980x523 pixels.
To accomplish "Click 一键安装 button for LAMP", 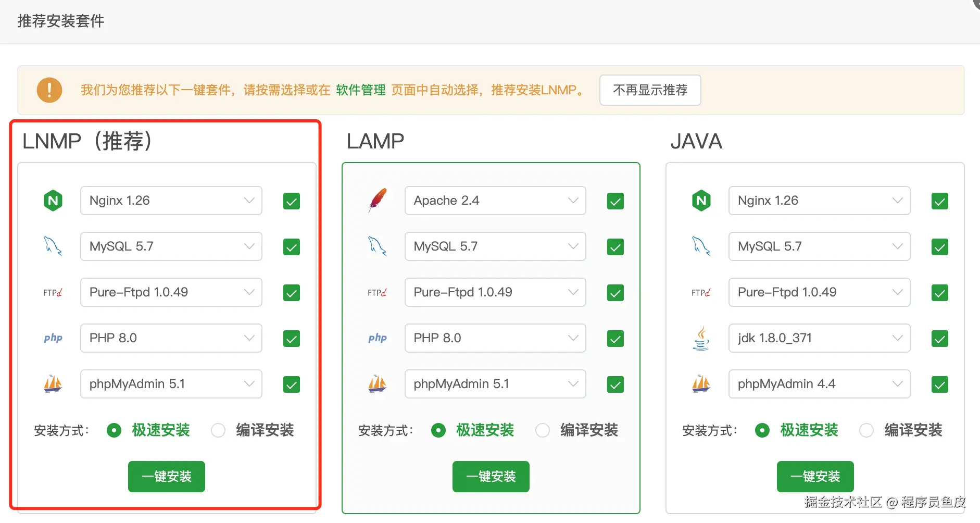I will [491, 477].
